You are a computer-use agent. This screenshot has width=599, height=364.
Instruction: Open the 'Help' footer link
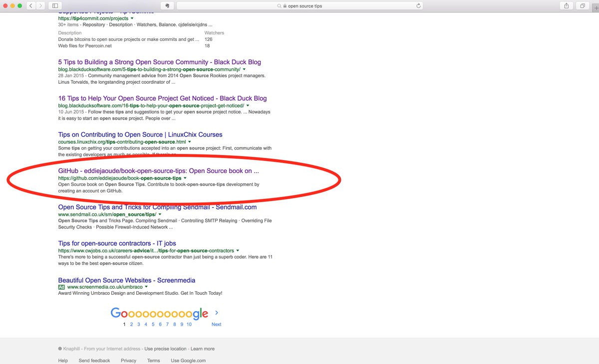click(63, 361)
